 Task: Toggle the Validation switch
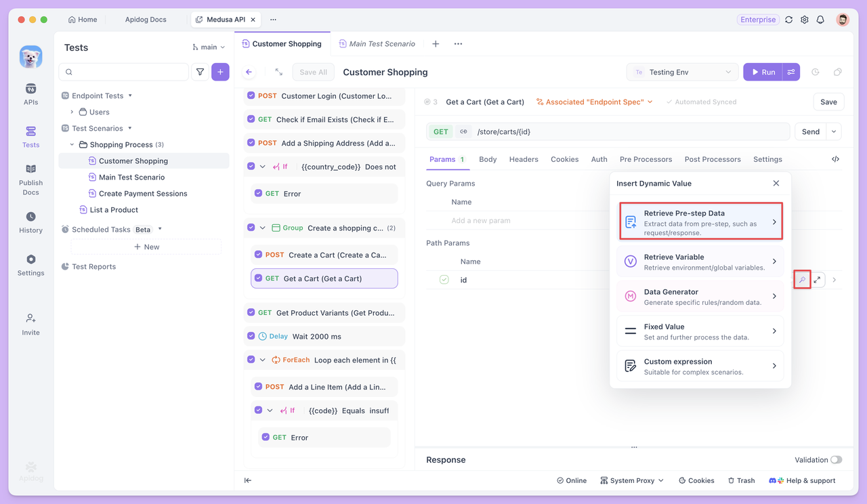(836, 460)
